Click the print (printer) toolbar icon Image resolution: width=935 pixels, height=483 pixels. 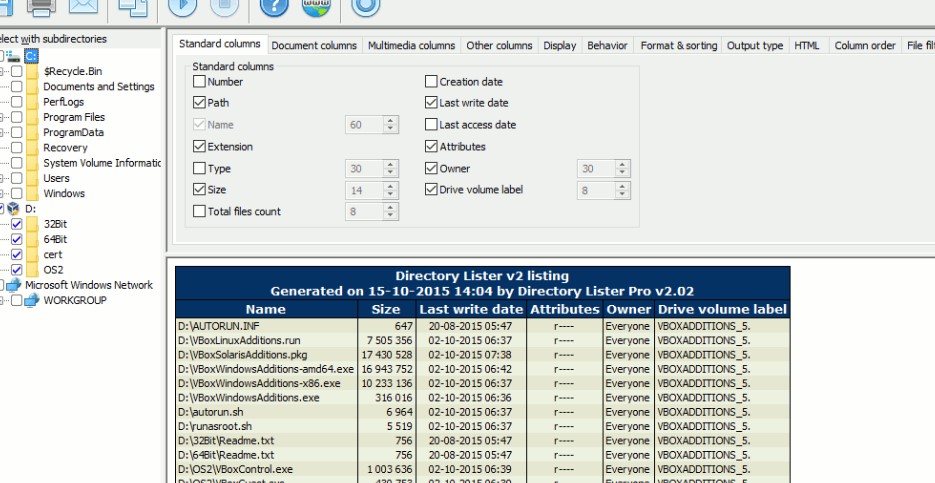coord(40,6)
